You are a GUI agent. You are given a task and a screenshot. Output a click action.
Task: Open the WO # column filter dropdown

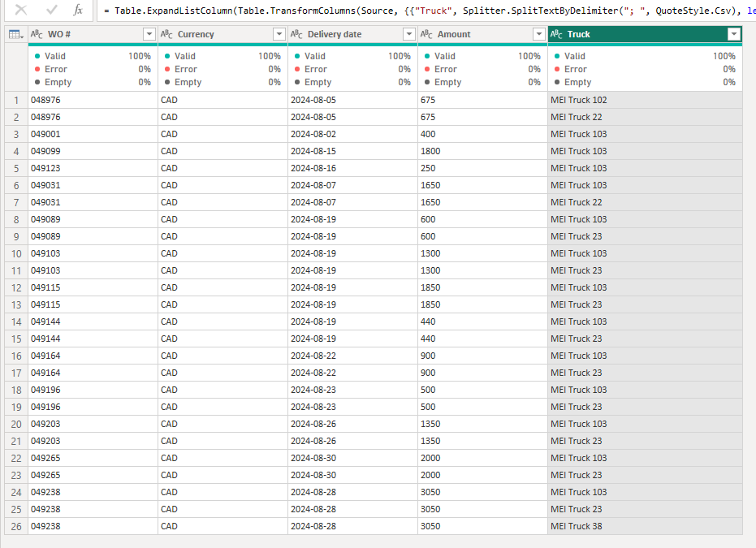149,34
